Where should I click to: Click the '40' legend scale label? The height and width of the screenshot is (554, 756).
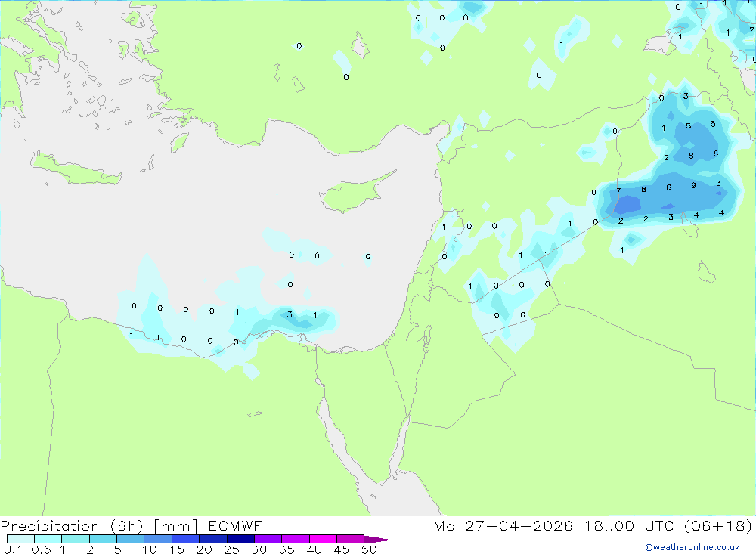(314, 549)
